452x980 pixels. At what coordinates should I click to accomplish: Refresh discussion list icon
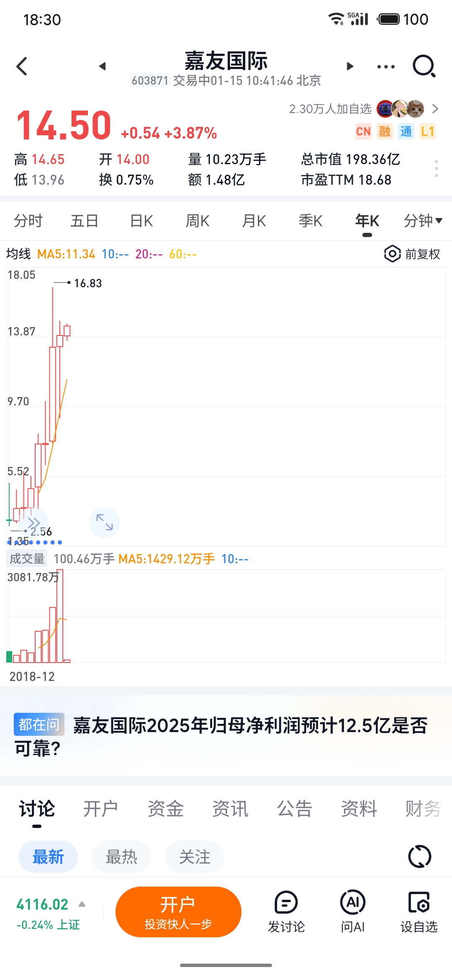pyautogui.click(x=420, y=856)
